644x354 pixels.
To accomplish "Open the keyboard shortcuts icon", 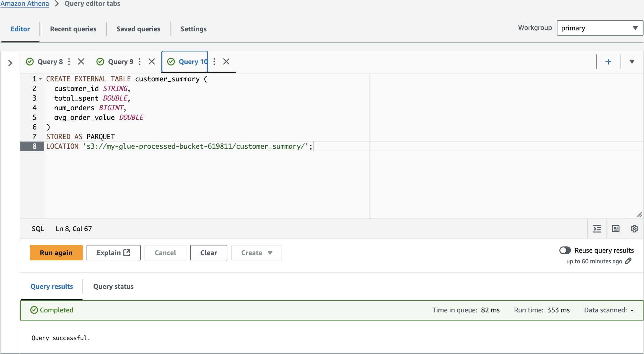I will (x=615, y=229).
